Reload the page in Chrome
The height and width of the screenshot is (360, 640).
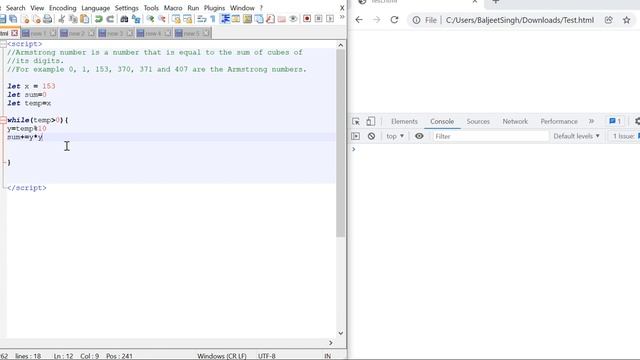tap(394, 20)
